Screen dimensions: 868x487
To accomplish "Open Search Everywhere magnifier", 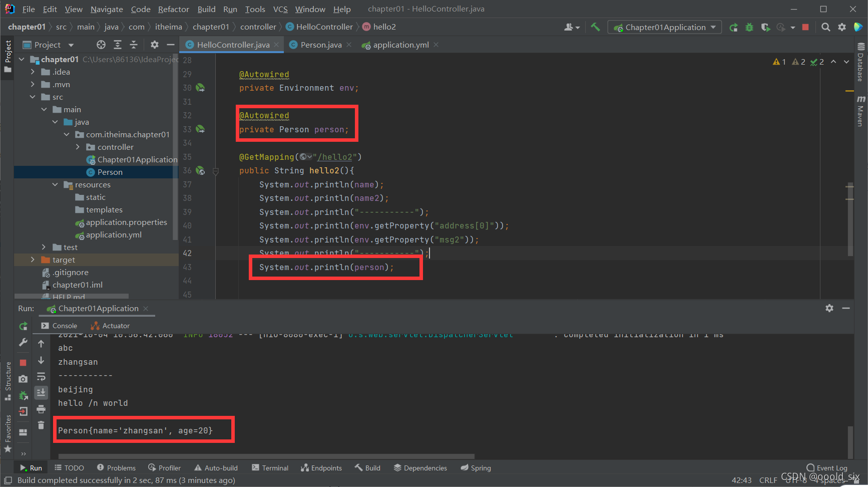I will [826, 27].
